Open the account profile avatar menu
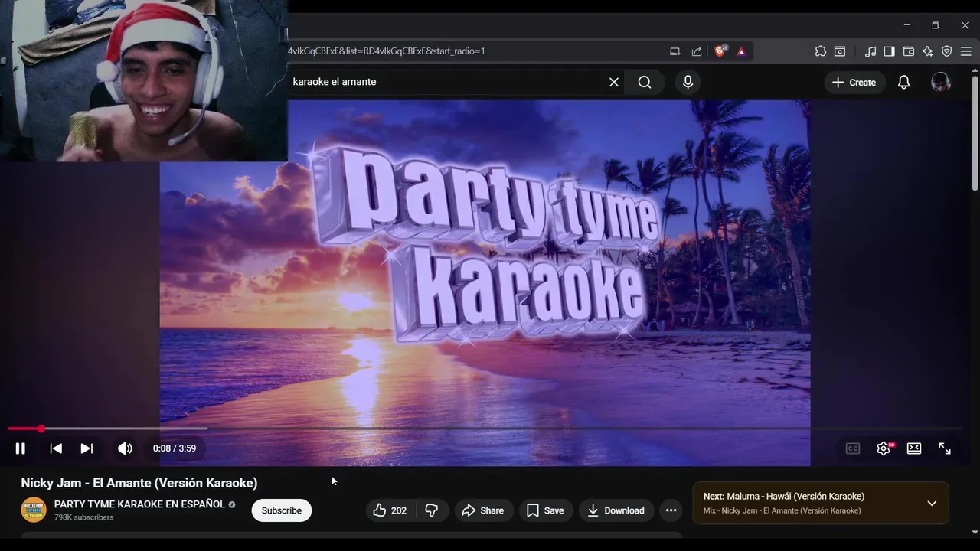 point(941,82)
